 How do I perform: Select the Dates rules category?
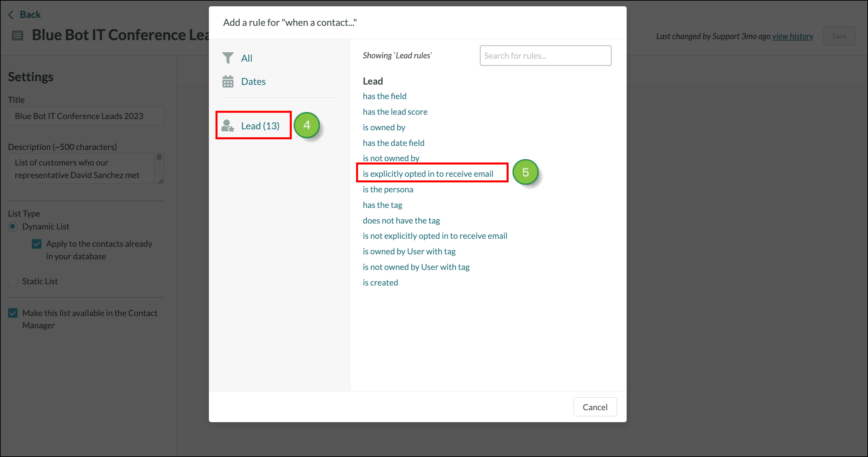253,81
